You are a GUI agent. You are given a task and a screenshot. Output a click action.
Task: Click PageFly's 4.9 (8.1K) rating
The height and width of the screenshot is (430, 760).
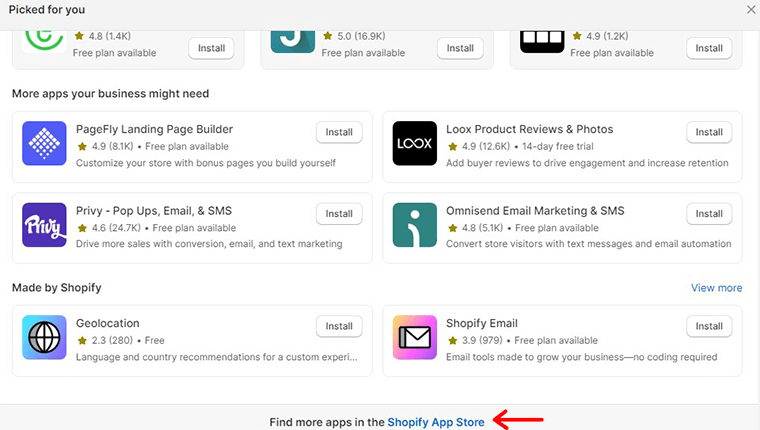click(105, 146)
